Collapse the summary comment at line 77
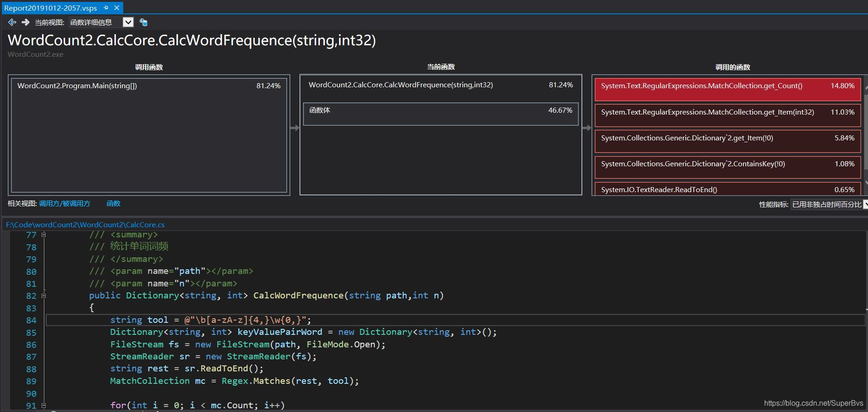Screen dimensions: 868x412 [44, 235]
